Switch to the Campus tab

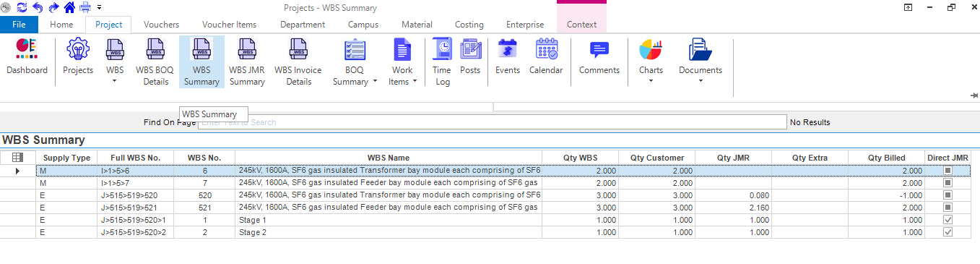(363, 24)
